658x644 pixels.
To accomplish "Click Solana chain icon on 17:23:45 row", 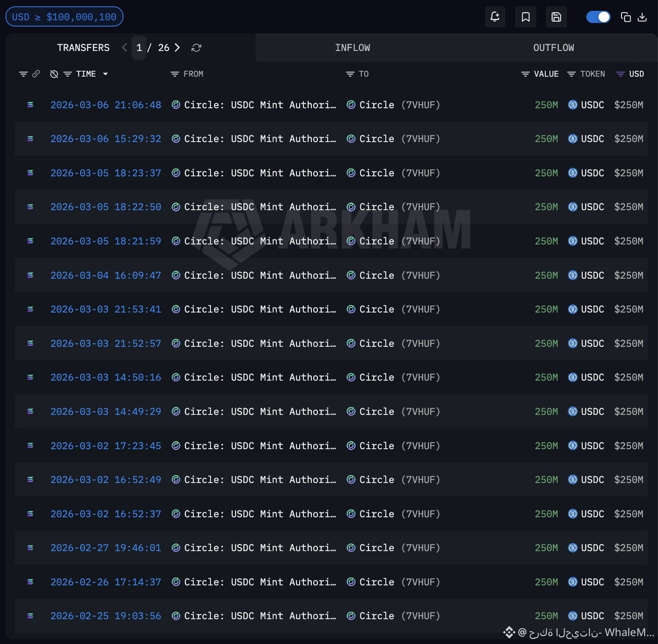I will pyautogui.click(x=30, y=446).
